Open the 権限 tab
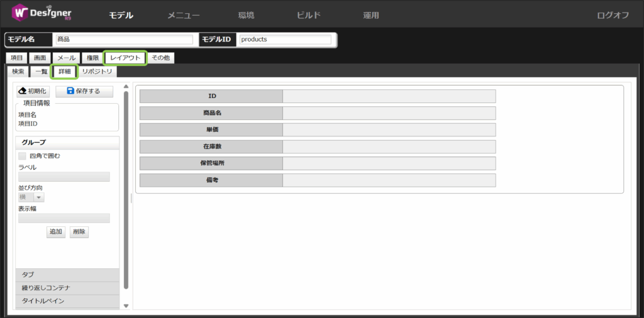The height and width of the screenshot is (318, 644). click(93, 58)
